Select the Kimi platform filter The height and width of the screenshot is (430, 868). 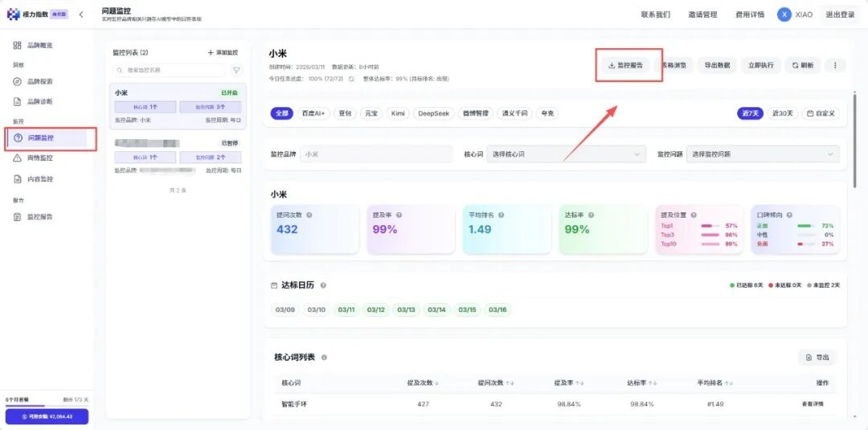[x=398, y=113]
